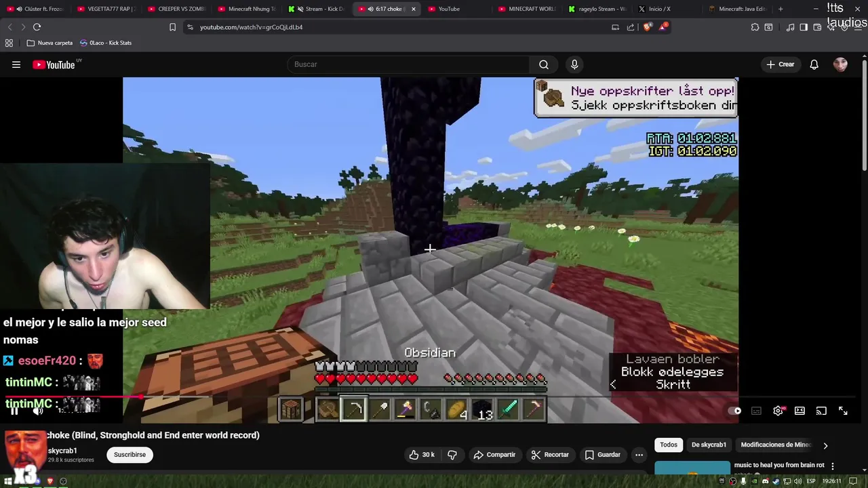Open options for brain rot video
868x488 pixels.
click(x=833, y=466)
